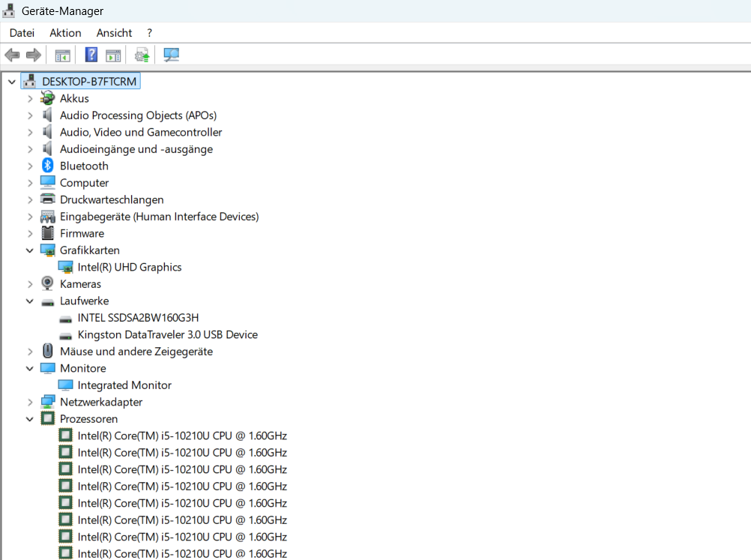
Task: Expand the Akkus category
Action: [30, 99]
